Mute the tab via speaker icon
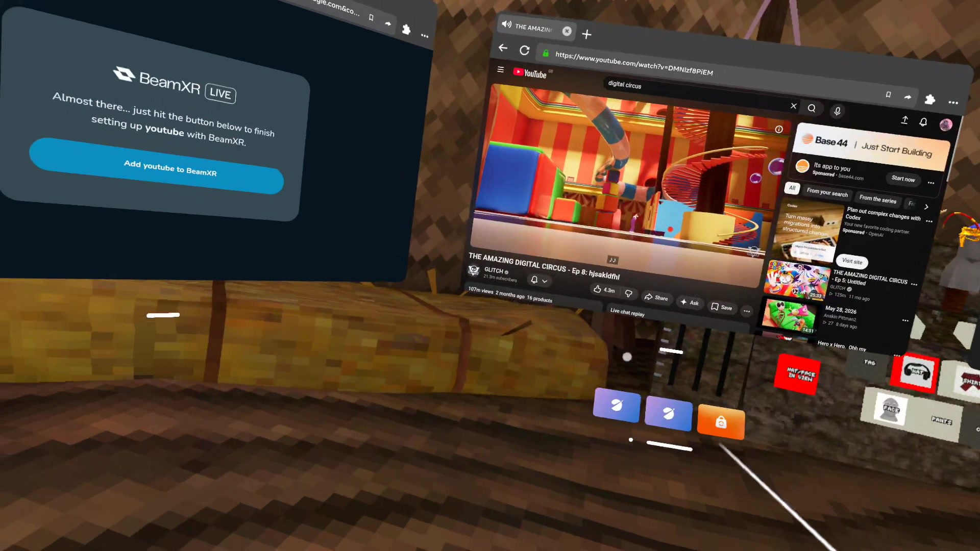 coord(506,24)
